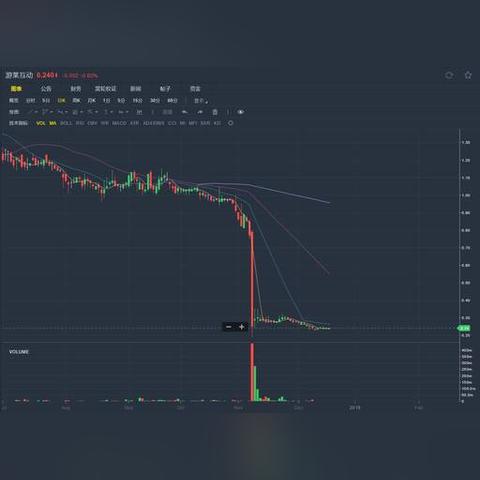Delete drawings with the trash icon
The image size is (480, 480).
[215, 112]
